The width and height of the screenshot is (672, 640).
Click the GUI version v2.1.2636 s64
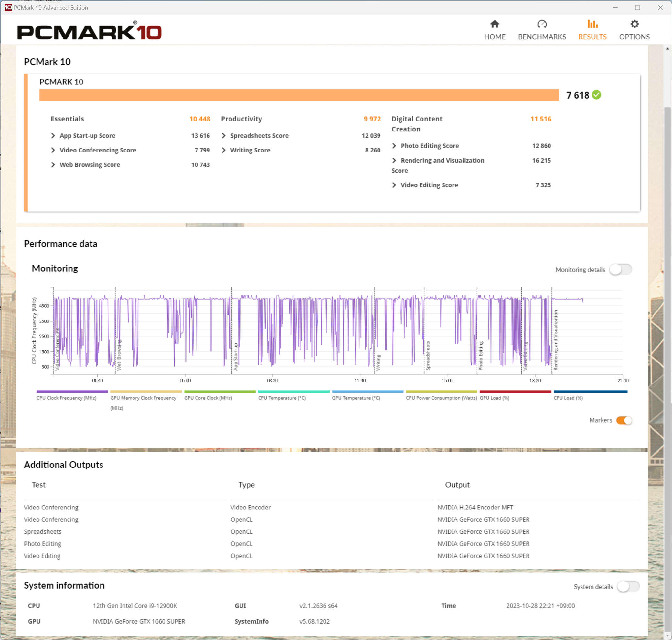point(318,606)
